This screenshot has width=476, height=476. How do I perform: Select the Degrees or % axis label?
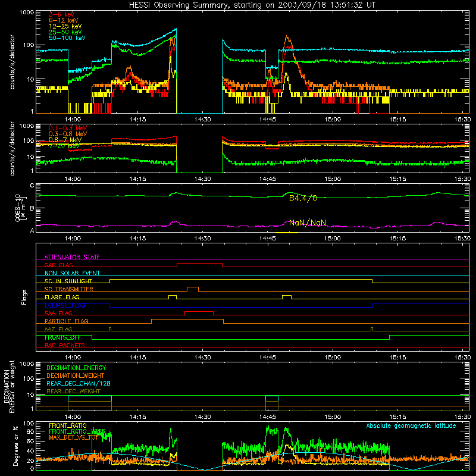point(15,446)
